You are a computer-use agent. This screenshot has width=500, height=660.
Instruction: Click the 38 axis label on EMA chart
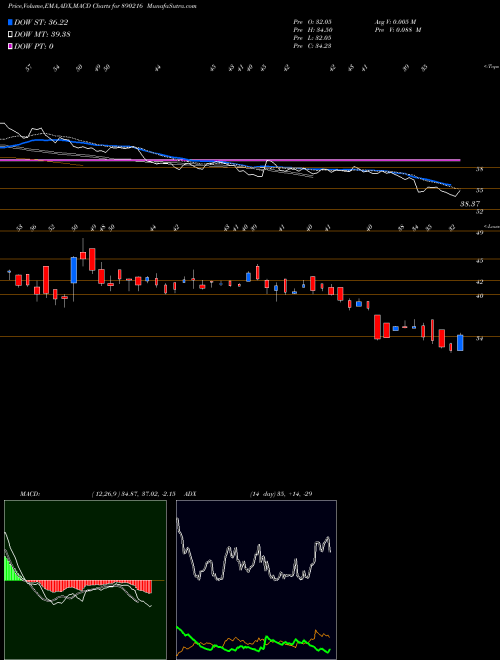[x=479, y=169]
